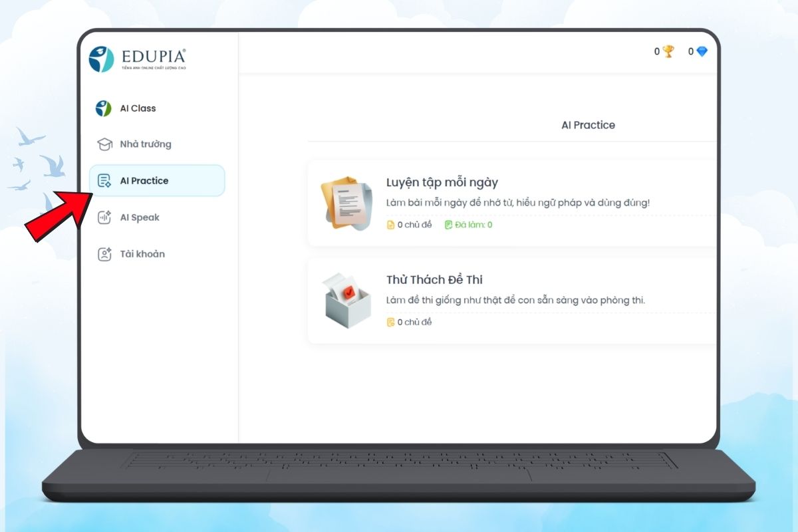Click the Edupia logo

point(138,59)
